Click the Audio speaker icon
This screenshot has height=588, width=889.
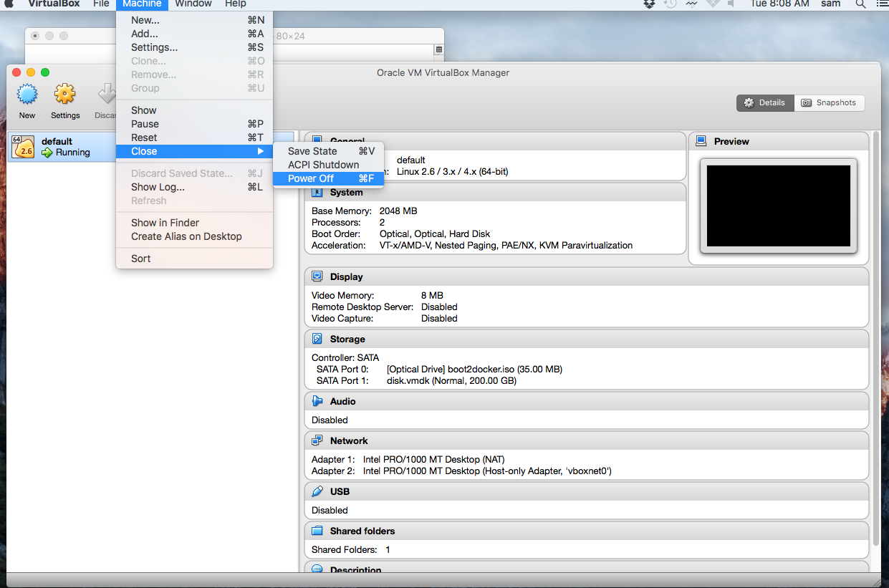(317, 401)
